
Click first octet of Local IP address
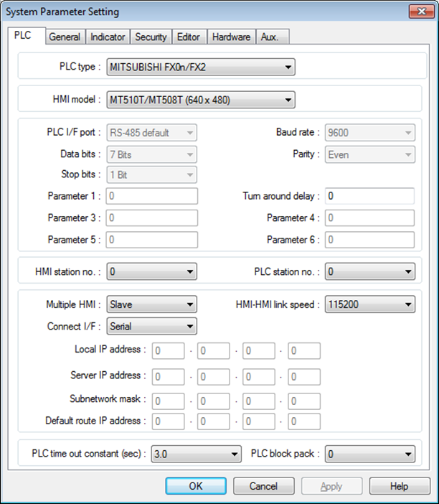[169, 350]
